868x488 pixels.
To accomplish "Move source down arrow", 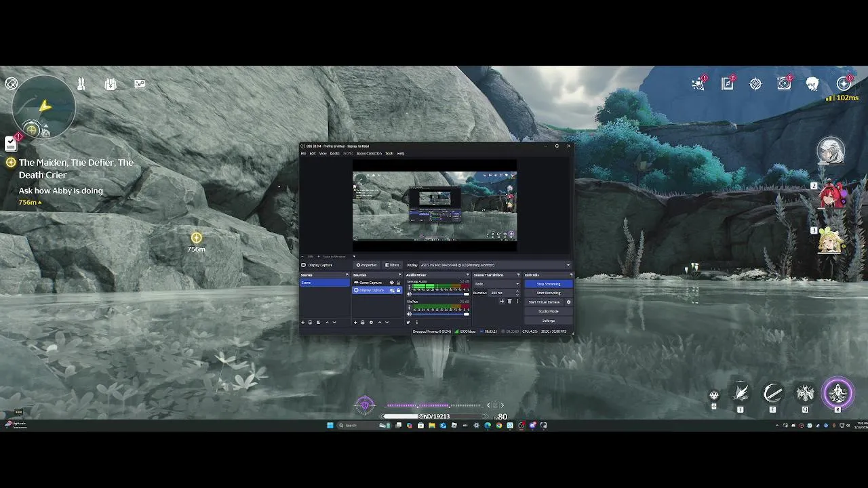I will coord(387,322).
